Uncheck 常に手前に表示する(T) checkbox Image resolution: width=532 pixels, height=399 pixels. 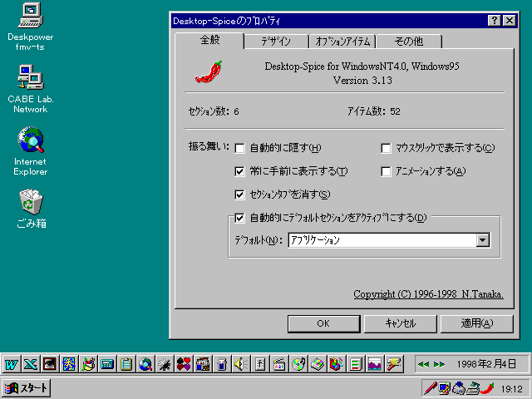[239, 171]
